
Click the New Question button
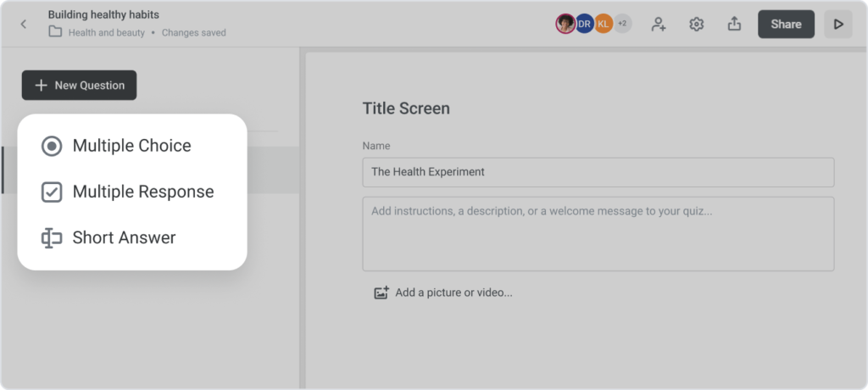(79, 86)
